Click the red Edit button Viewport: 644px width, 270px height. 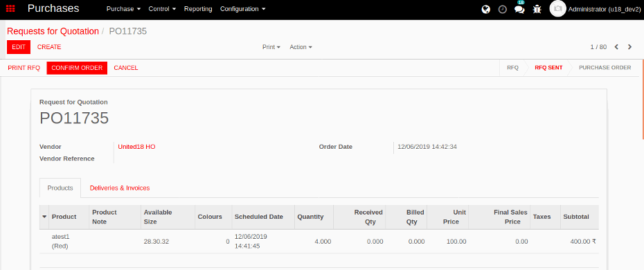tap(19, 47)
